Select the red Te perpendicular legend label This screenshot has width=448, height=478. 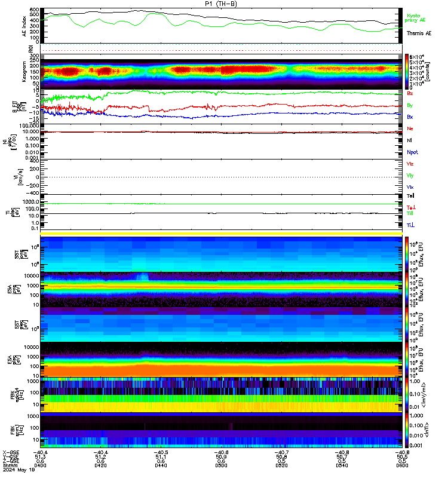click(411, 207)
